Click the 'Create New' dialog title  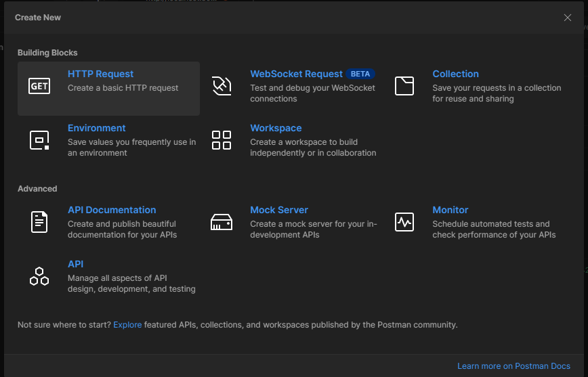pos(38,18)
